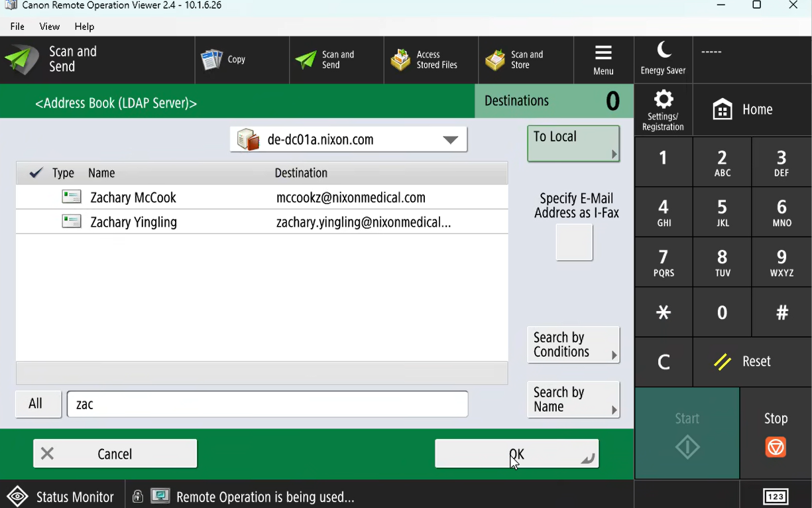Click the C clear key

[664, 361]
